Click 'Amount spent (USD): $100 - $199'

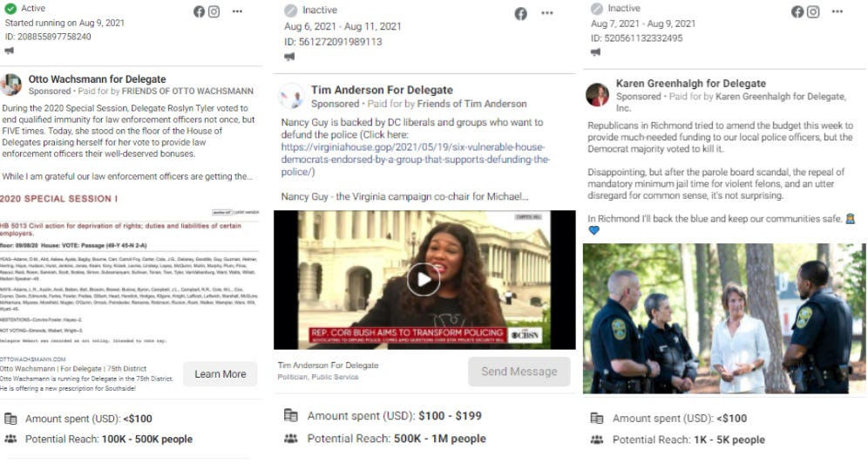[x=395, y=415]
